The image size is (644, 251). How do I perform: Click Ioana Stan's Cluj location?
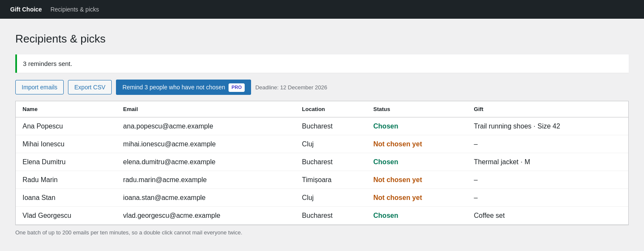click(308, 198)
